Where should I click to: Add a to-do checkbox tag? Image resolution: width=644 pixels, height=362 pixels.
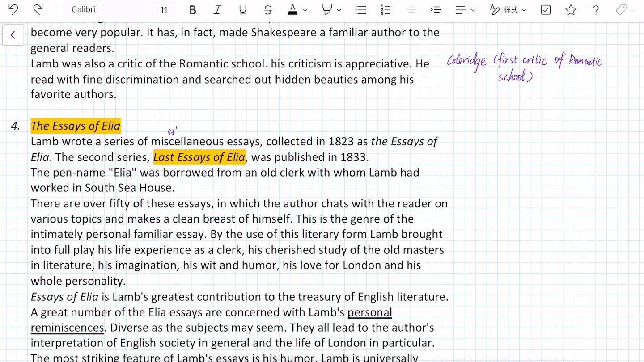tap(546, 10)
